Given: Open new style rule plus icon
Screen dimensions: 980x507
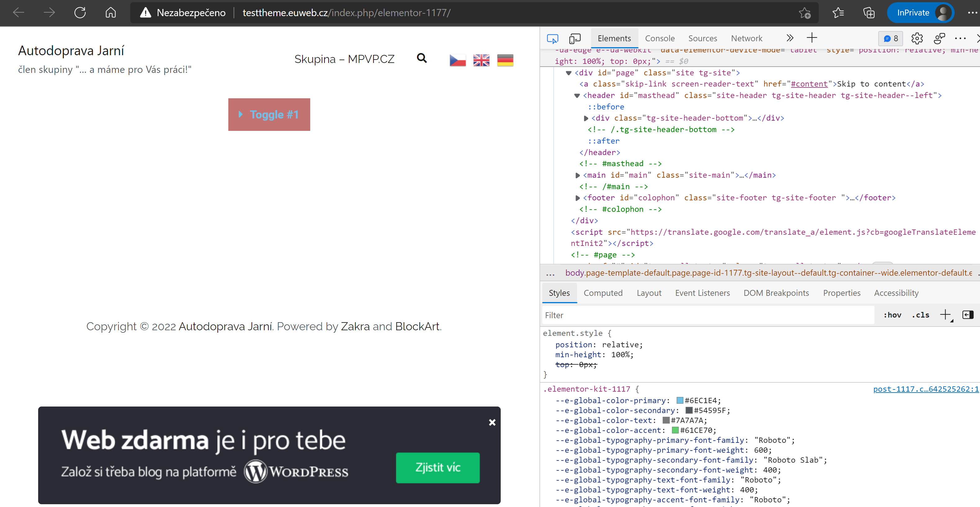Looking at the screenshot, I should tap(945, 315).
